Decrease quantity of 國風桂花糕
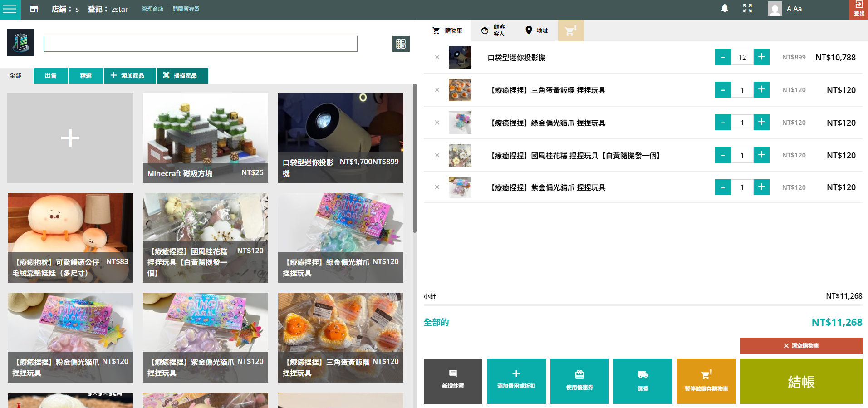The height and width of the screenshot is (408, 868). 723,155
